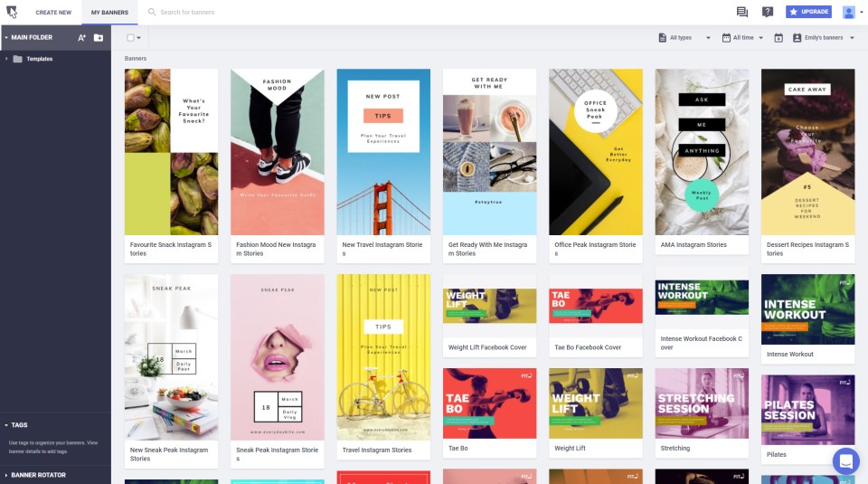
Task: Open the Emily's banners owner dropdown
Action: point(821,38)
